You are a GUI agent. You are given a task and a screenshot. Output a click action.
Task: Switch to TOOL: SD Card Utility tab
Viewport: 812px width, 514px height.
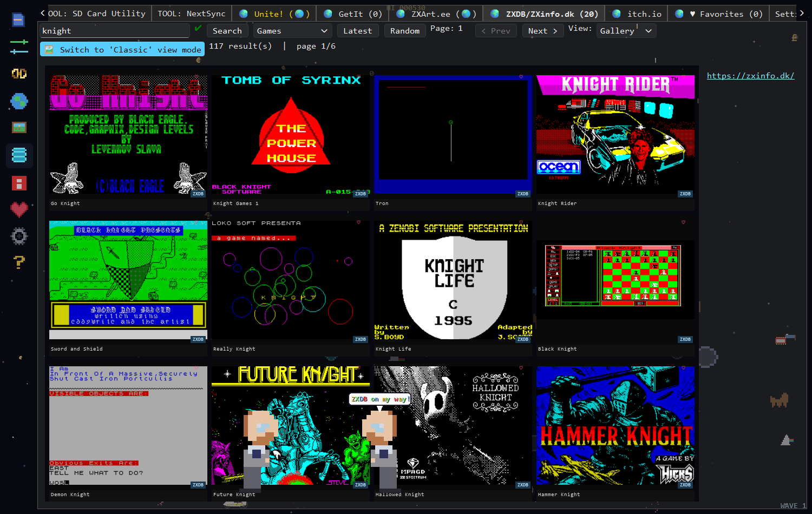click(97, 14)
